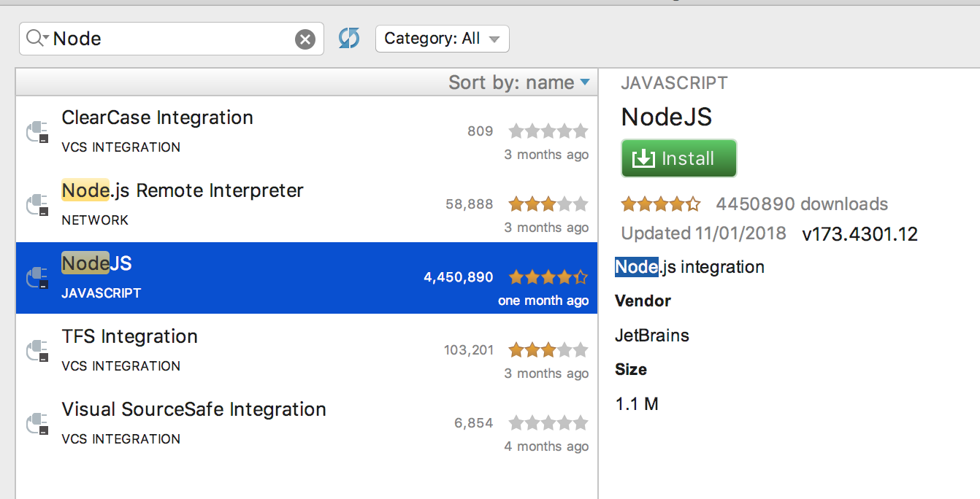Click the ClearCase Integration plugin icon

(x=37, y=132)
